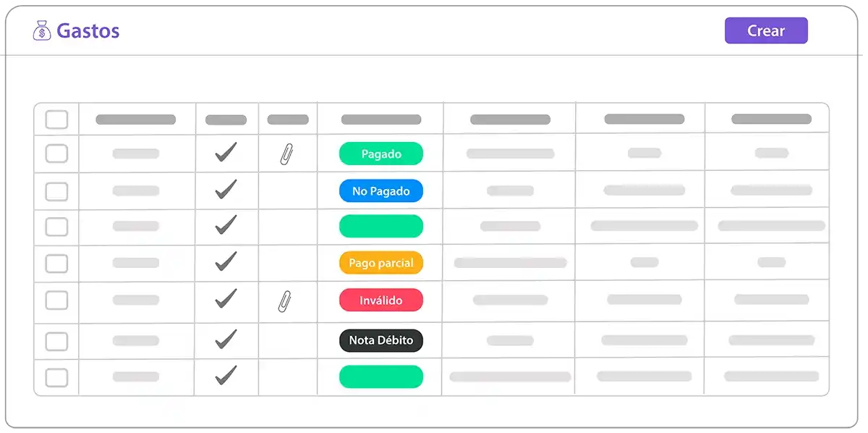
Task: Click the checkmark in the Pagado row
Action: [x=226, y=152]
